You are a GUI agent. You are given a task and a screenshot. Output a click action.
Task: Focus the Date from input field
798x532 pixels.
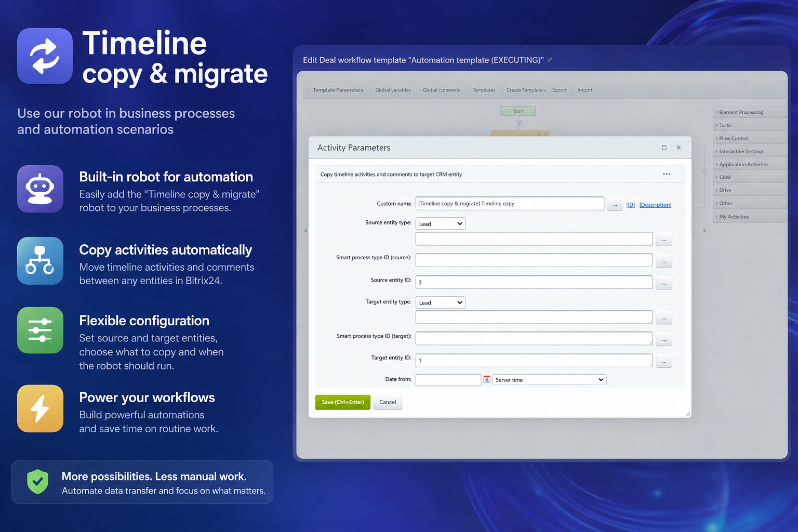(x=448, y=380)
